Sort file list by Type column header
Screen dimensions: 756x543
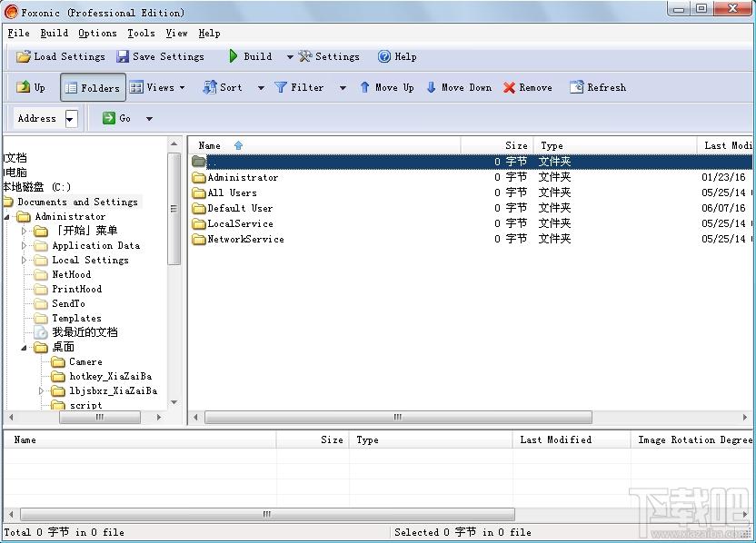pyautogui.click(x=615, y=145)
